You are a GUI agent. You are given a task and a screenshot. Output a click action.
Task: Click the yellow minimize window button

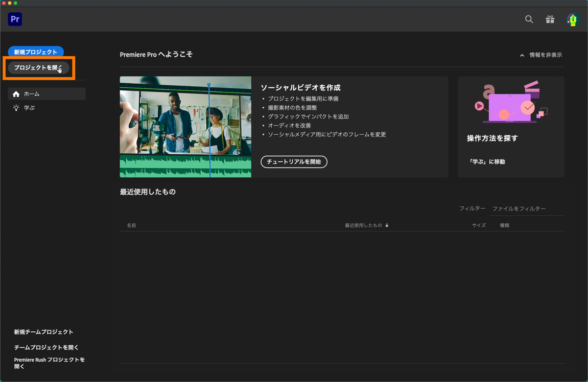(x=10, y=3)
